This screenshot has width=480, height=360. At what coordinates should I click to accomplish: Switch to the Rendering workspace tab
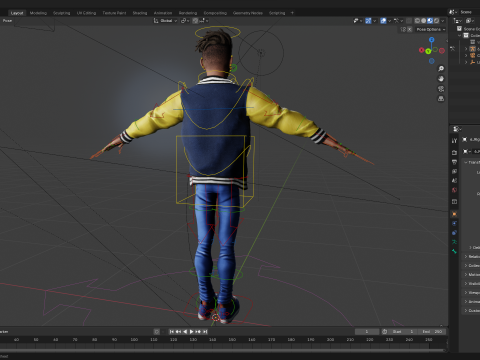[x=188, y=13]
